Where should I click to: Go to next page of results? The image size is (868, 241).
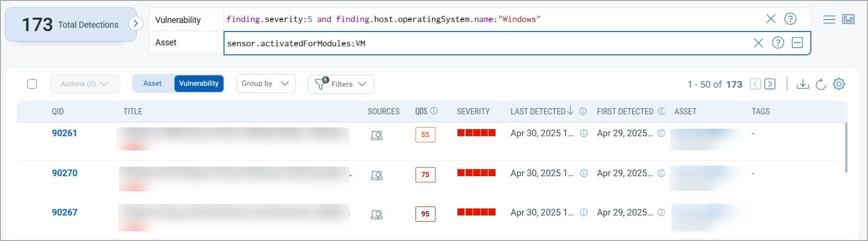click(x=770, y=84)
